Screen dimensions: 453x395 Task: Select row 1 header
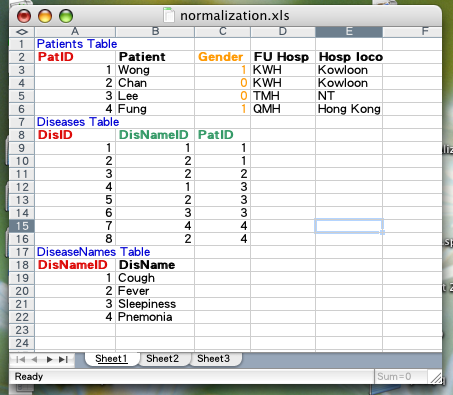[22, 44]
